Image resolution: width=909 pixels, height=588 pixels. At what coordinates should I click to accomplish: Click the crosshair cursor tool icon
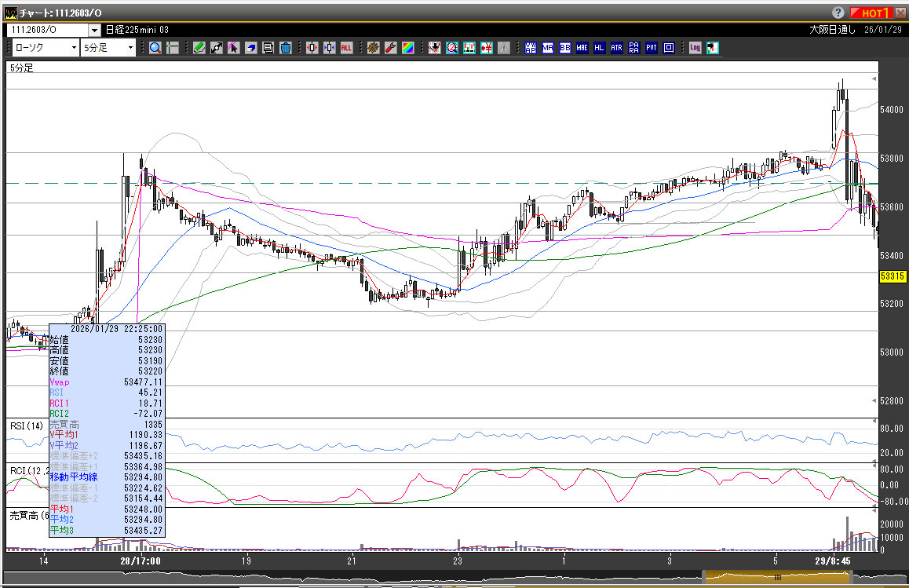click(x=173, y=48)
